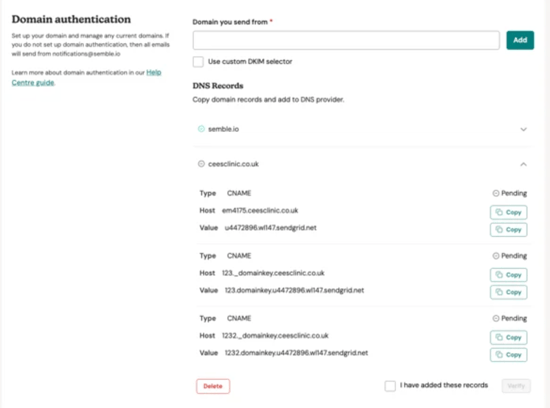Delete the ceesclinic.co.uk domain
Screen dimensions: 550x408
[213, 386]
